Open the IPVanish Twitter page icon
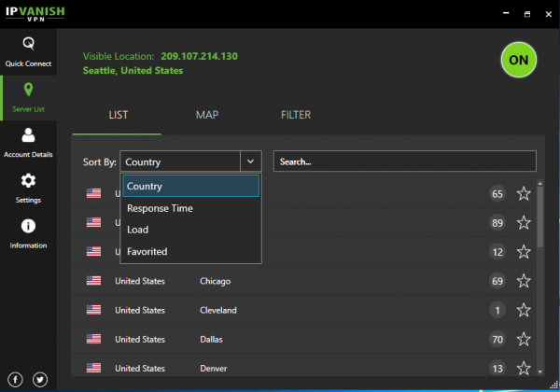This screenshot has width=560, height=392. click(x=40, y=380)
